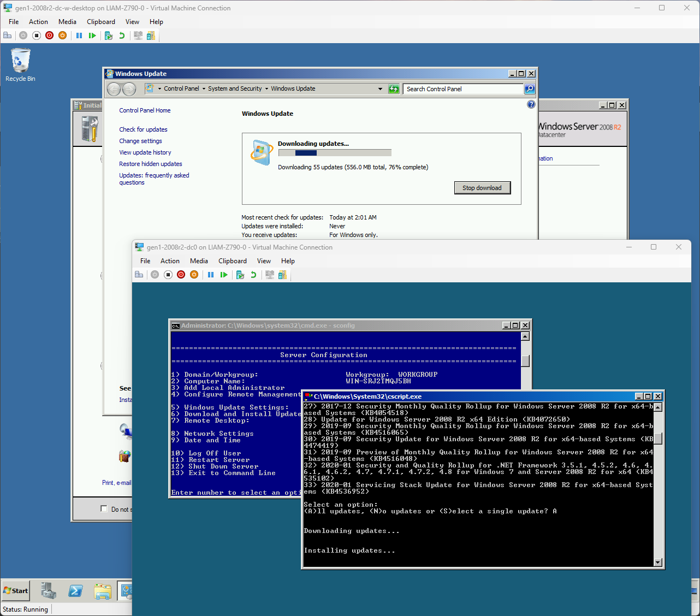Click red Shut Down icon in outer VM toolbar
Viewport: 700px width, 616px height.
pyautogui.click(x=50, y=35)
